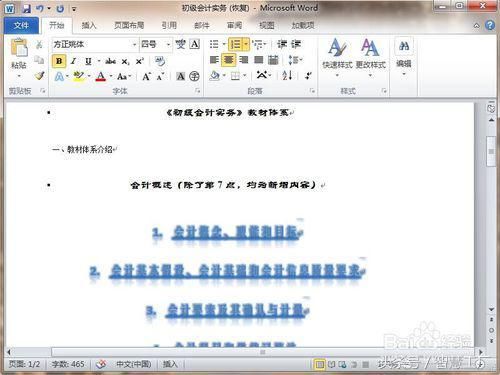
Task: Pick font color red A swatch
Action: [x=100, y=77]
